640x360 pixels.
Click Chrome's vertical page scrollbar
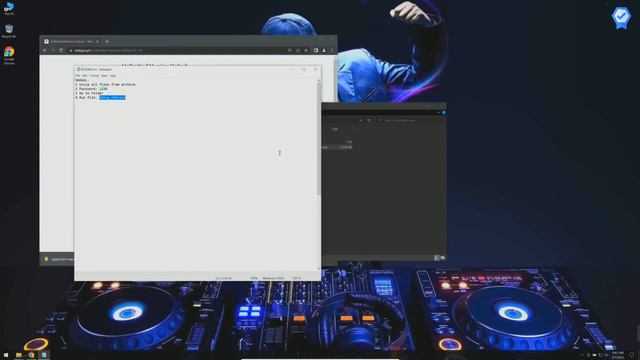coord(336,78)
